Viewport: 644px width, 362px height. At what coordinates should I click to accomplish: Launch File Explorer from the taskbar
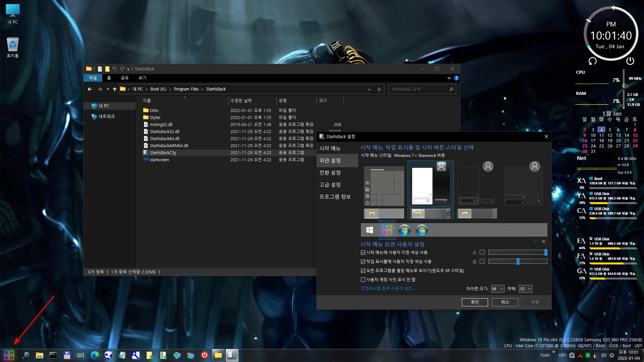(40, 355)
